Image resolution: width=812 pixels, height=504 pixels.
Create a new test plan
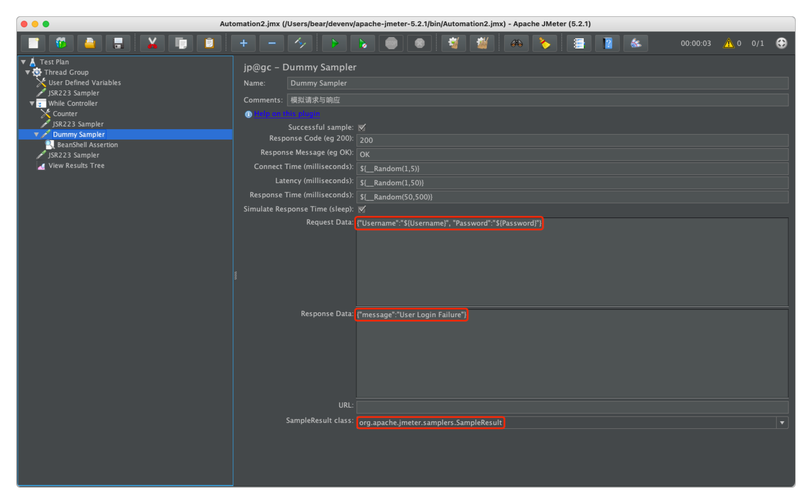pyautogui.click(x=33, y=43)
